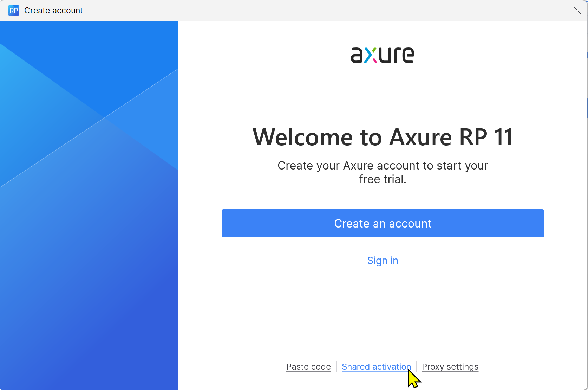Open Proxy settings

[450, 367]
